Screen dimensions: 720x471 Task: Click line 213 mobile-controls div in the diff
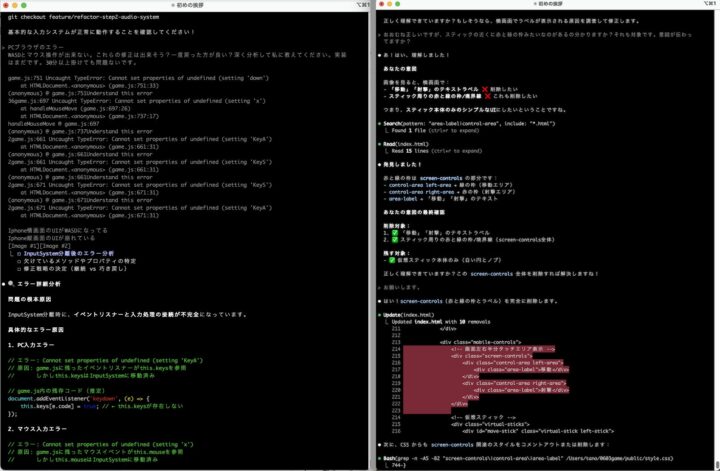[480, 342]
